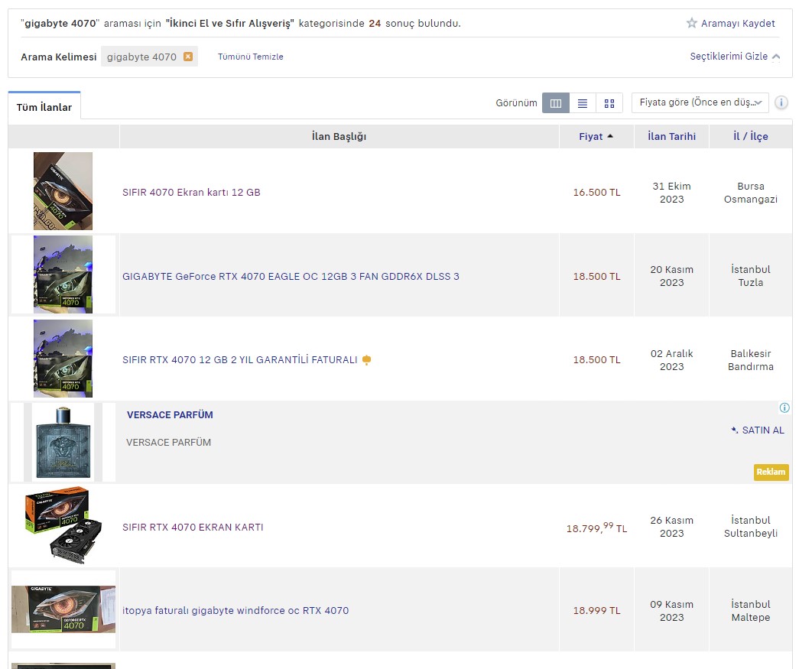Image resolution: width=812 pixels, height=669 pixels.
Task: Switch to the list view icon
Action: pyautogui.click(x=583, y=103)
